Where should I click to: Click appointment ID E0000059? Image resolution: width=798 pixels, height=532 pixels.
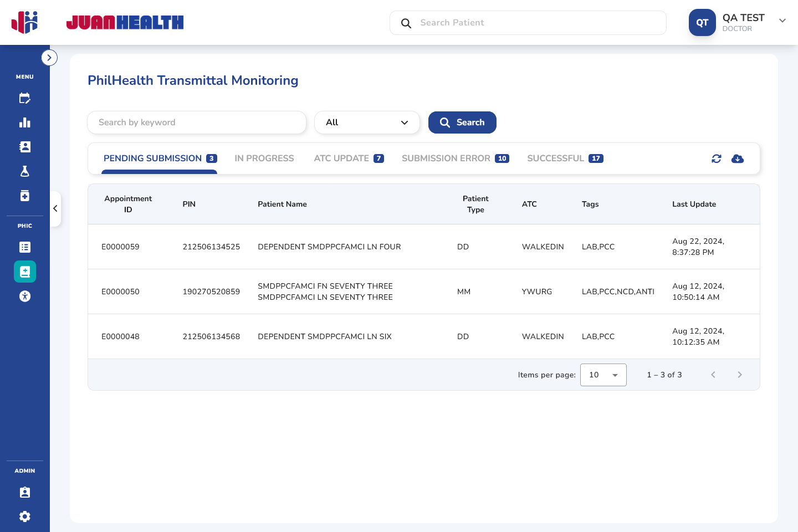click(x=120, y=247)
